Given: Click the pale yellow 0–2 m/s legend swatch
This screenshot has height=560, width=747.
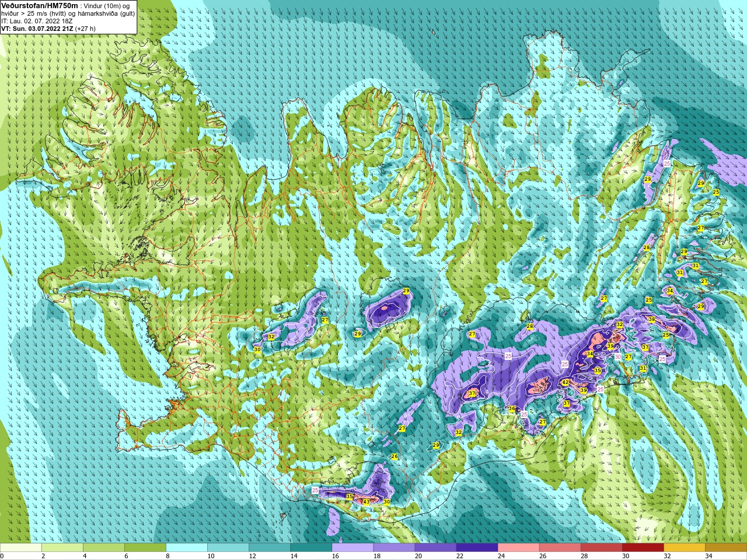Looking at the screenshot, I should 21,548.
